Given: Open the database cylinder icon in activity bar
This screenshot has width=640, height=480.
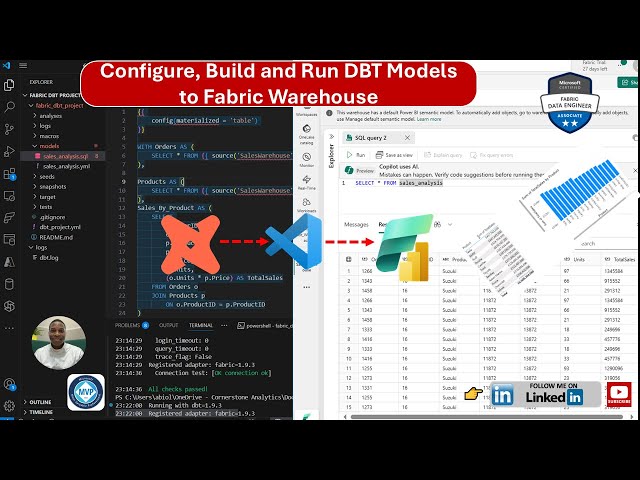Looking at the screenshot, I should click(x=9, y=284).
